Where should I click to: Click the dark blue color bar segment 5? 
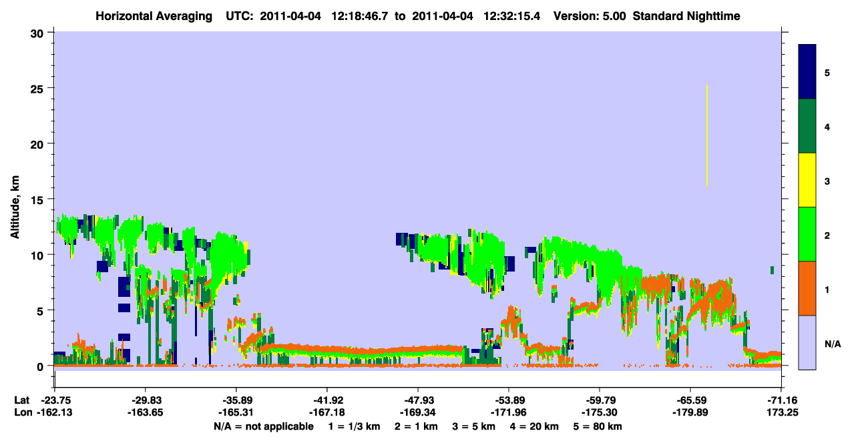[x=807, y=72]
